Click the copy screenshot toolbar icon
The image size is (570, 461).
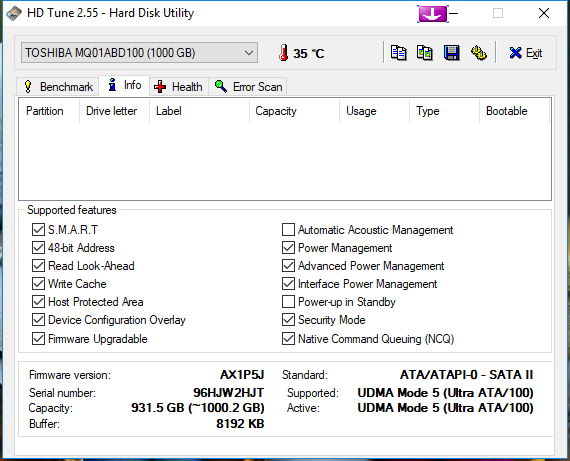(425, 53)
